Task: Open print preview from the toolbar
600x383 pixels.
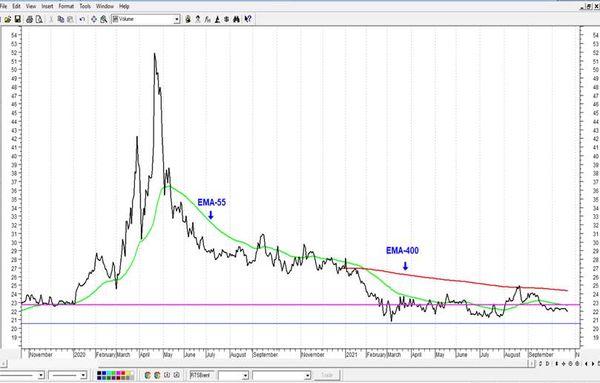Action: tap(39, 19)
